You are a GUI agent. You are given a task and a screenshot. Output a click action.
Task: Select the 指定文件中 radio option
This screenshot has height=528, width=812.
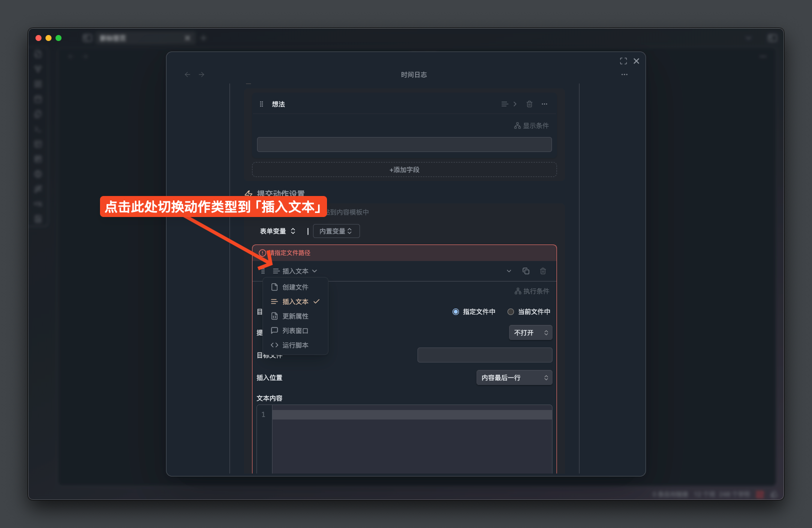(455, 311)
